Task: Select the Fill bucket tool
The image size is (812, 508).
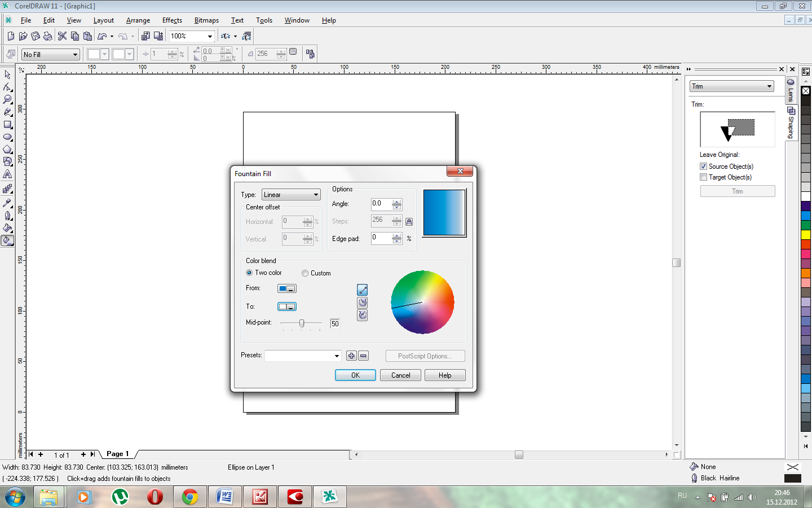Action: tap(7, 228)
